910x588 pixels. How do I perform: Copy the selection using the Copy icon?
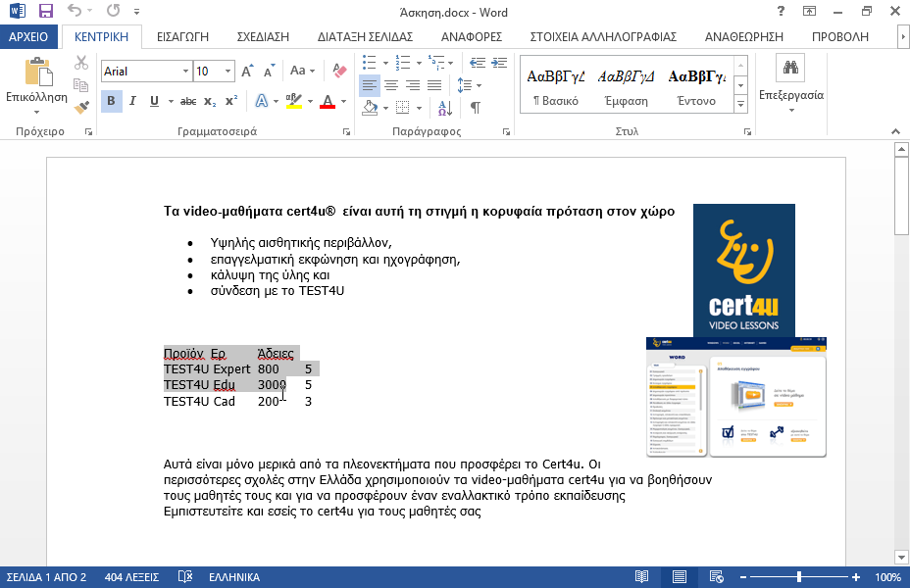click(81, 84)
